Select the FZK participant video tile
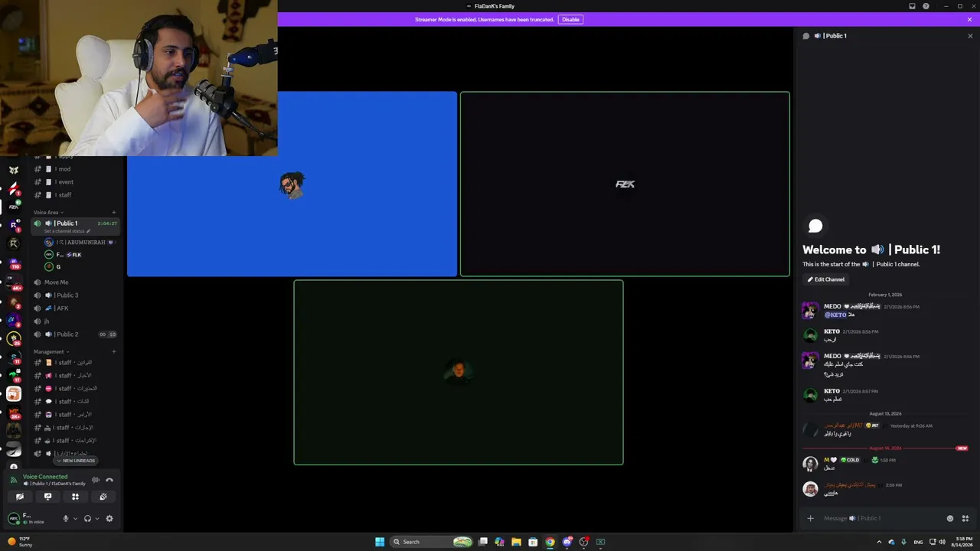 click(x=625, y=184)
